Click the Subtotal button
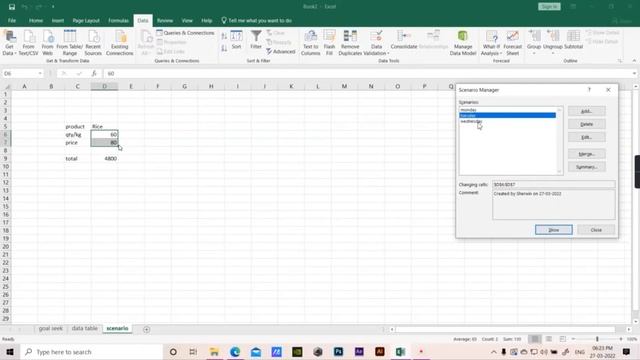Image resolution: width=640 pixels, height=360 pixels. coord(573,40)
